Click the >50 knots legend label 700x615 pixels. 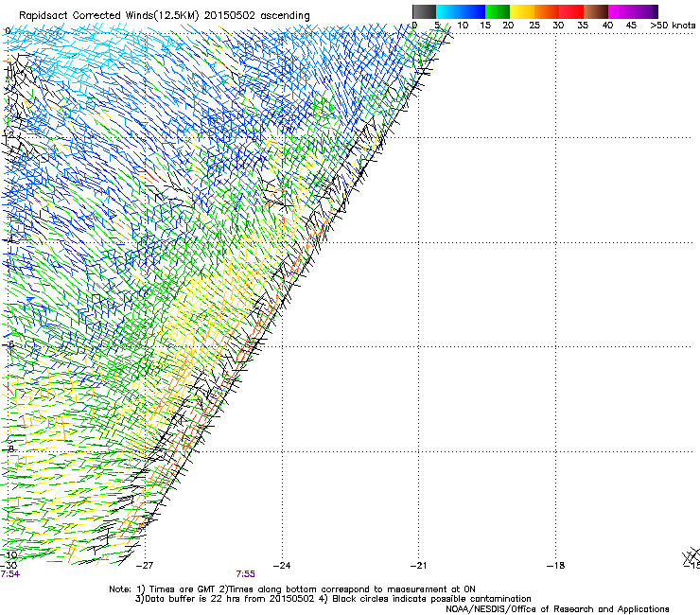click(x=673, y=26)
